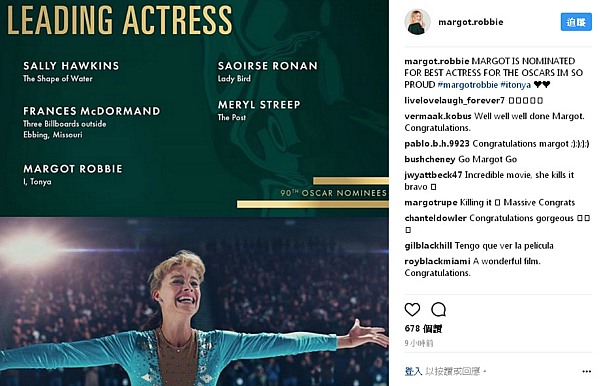Show the 678 likes count list
Viewport: 600px width, 386px height.
tap(423, 329)
